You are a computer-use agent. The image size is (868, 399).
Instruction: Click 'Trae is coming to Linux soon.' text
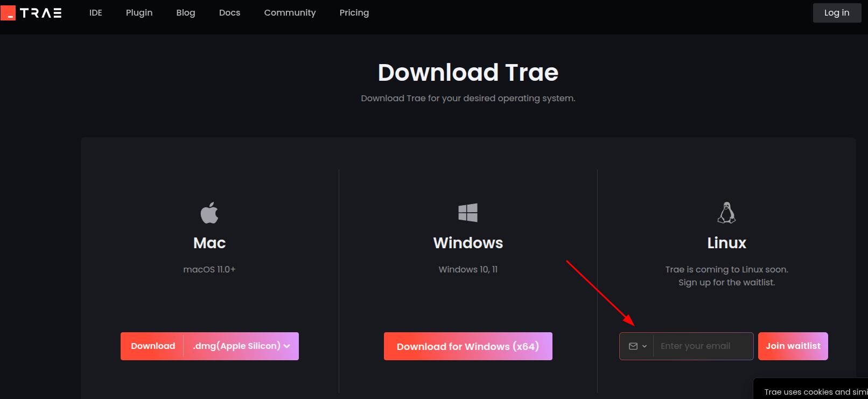point(726,269)
